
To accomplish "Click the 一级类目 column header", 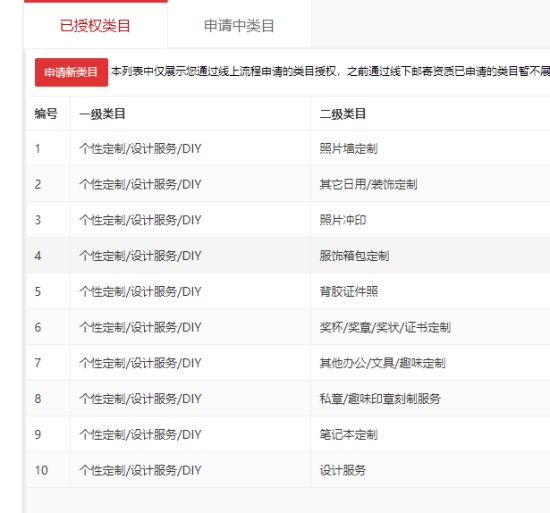I will (102, 114).
